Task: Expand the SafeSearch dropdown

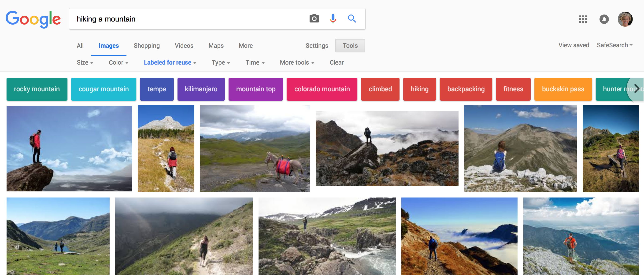Action: coord(614,45)
